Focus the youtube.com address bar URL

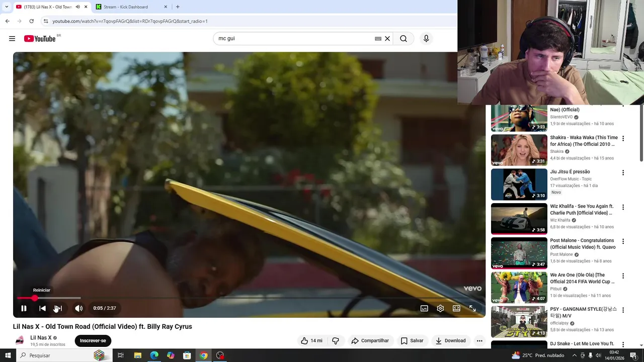coord(130,21)
